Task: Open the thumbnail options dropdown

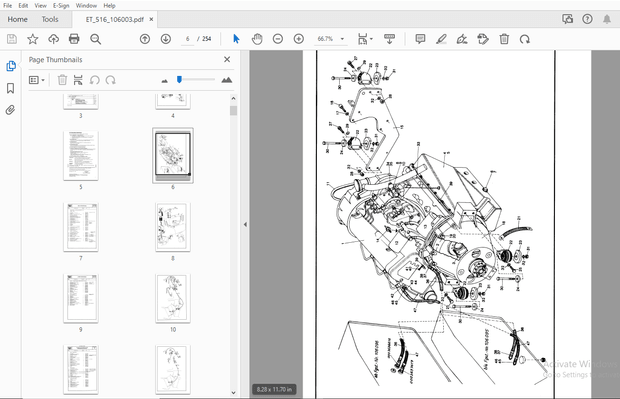Action: point(36,80)
